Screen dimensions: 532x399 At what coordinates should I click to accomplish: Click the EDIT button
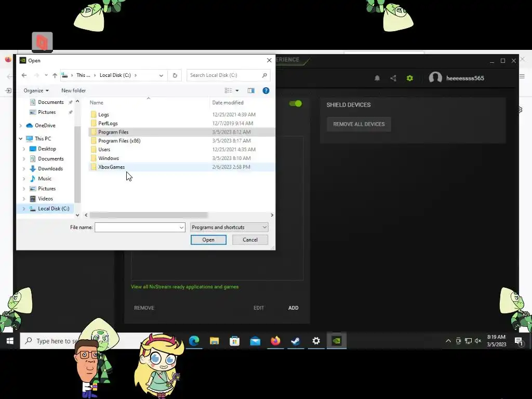point(259,308)
